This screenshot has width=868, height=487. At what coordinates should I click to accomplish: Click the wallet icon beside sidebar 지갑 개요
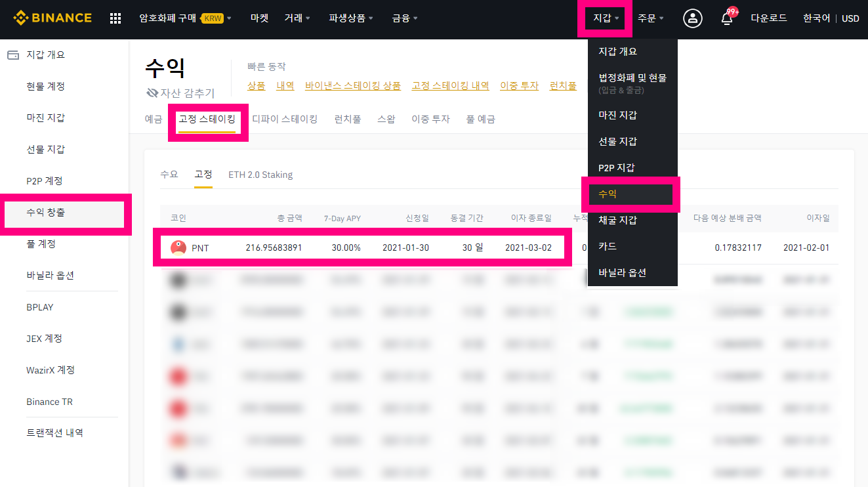[13, 55]
